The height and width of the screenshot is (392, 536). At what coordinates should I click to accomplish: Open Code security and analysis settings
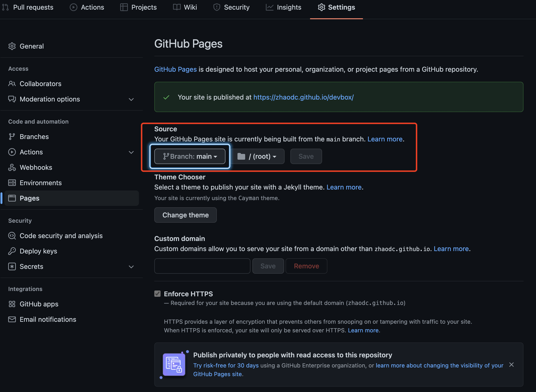[72, 236]
